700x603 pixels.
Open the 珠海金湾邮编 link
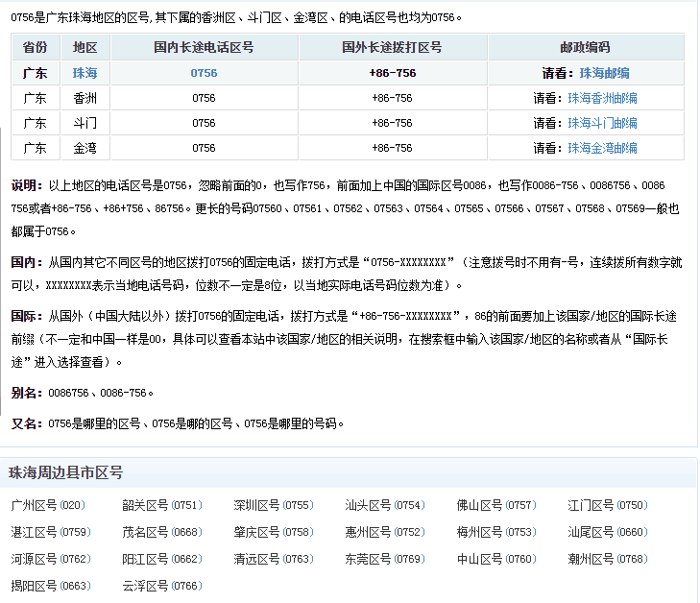click(602, 148)
